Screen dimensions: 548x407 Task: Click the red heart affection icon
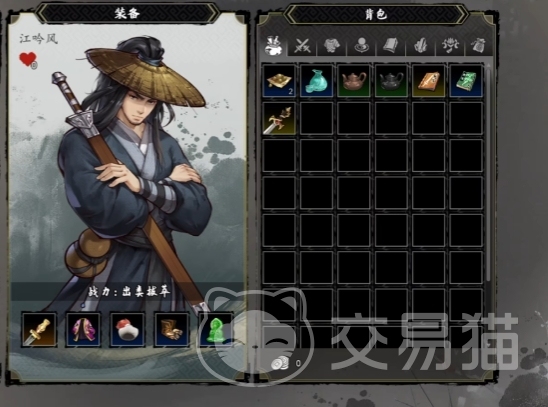click(x=28, y=60)
